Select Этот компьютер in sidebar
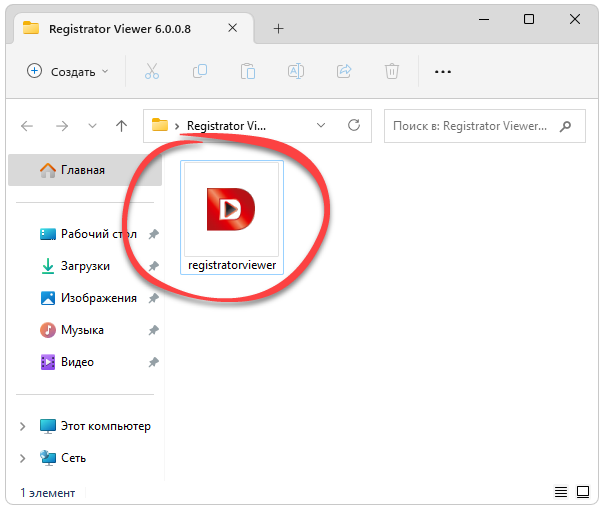Screen dimensions: 603x512 95,426
